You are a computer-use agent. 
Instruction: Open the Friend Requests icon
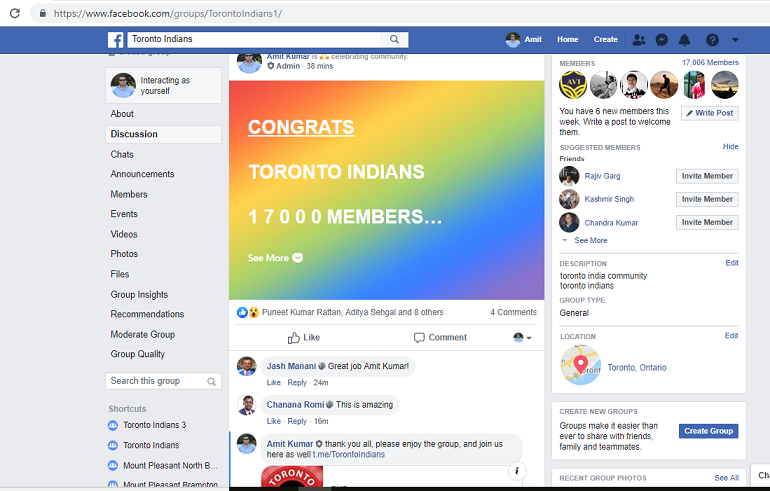click(x=639, y=40)
